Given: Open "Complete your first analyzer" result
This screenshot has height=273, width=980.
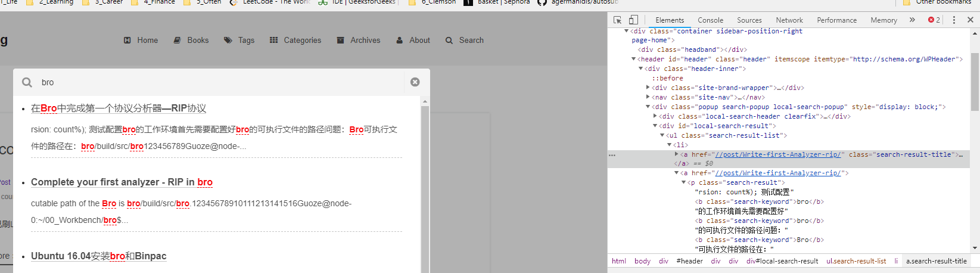Looking at the screenshot, I should [122, 182].
